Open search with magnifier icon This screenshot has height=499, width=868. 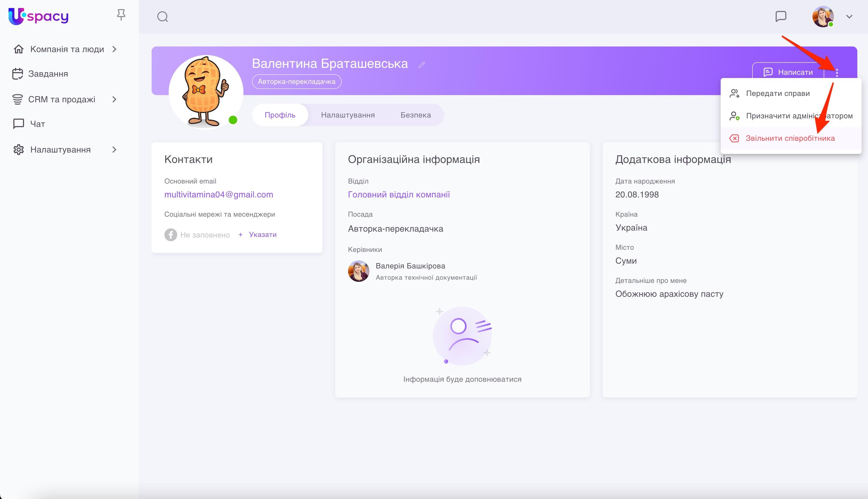pyautogui.click(x=162, y=17)
